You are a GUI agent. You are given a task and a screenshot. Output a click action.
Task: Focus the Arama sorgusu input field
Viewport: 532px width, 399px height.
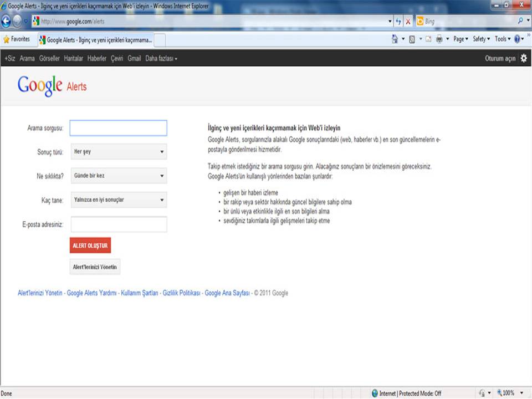pos(119,128)
